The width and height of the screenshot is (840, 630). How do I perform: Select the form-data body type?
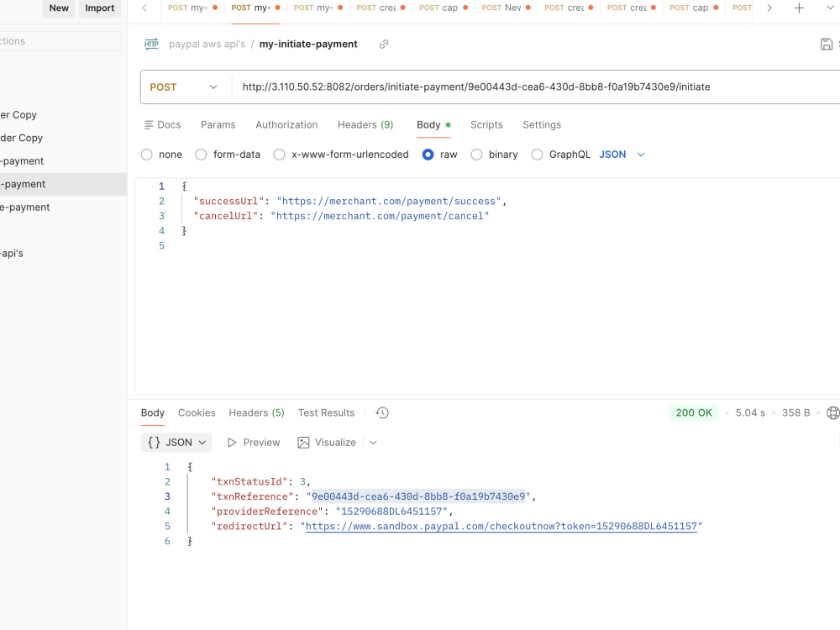201,155
